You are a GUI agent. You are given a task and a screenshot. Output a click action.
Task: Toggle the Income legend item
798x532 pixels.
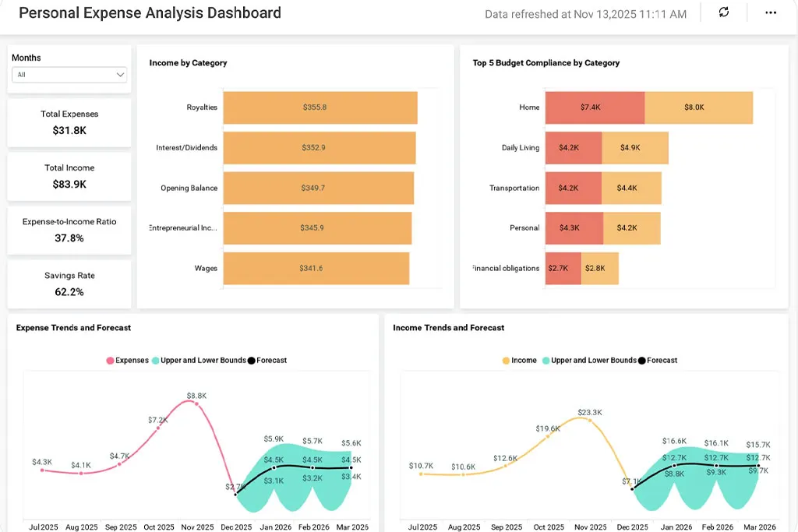pyautogui.click(x=519, y=360)
